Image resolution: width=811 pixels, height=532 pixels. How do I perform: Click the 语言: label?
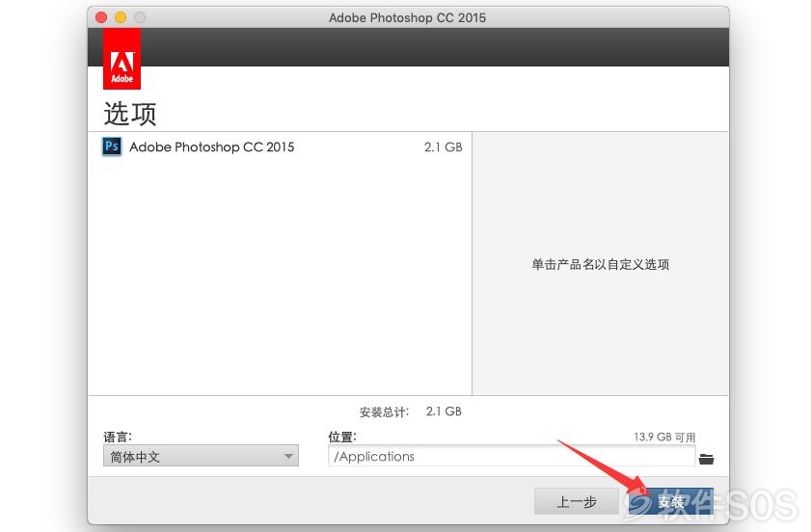tap(118, 437)
